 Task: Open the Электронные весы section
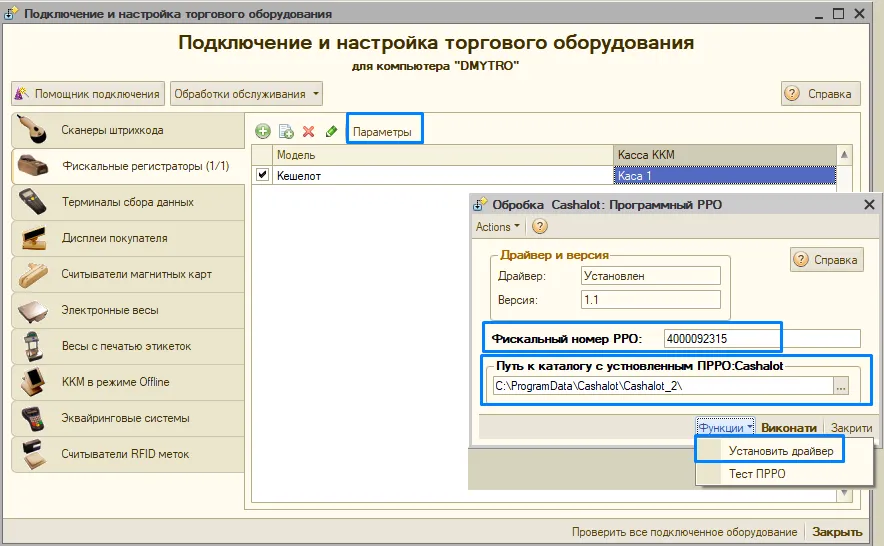[128, 310]
